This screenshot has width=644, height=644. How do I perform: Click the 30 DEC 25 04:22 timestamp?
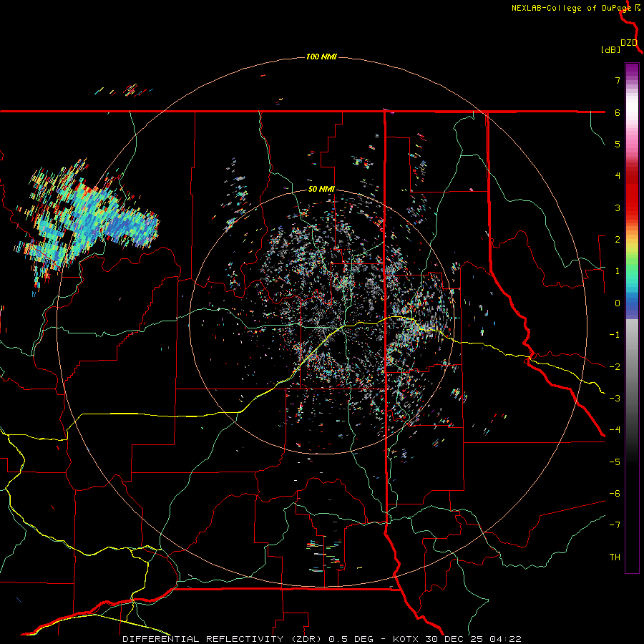click(472, 639)
